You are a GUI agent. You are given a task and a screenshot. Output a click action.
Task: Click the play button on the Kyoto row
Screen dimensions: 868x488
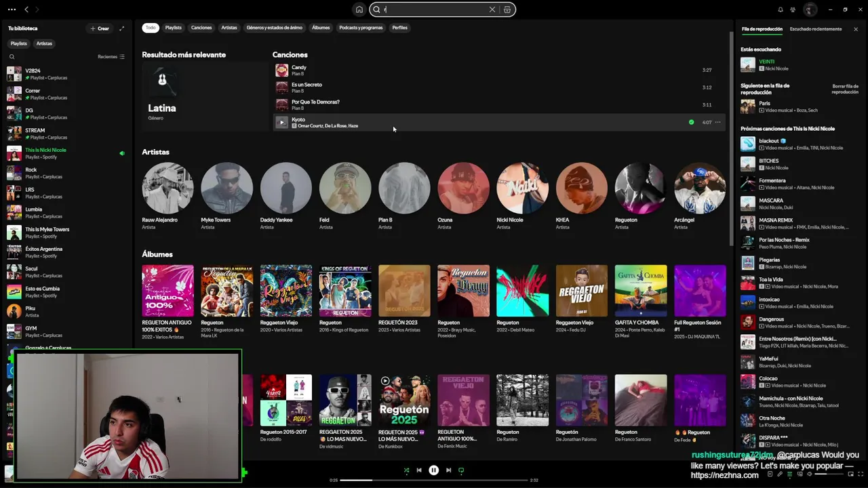pos(281,123)
